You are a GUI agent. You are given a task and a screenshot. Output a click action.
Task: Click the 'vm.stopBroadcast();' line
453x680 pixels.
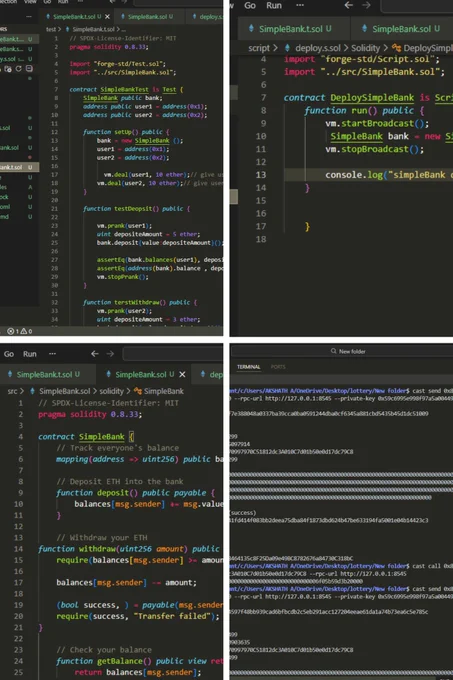tap(374, 149)
